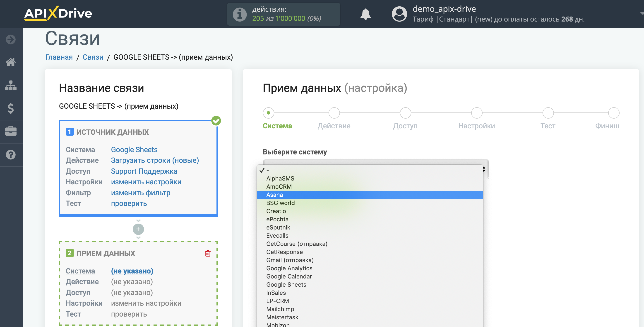Choose Google Analytics from the system list

(370, 268)
